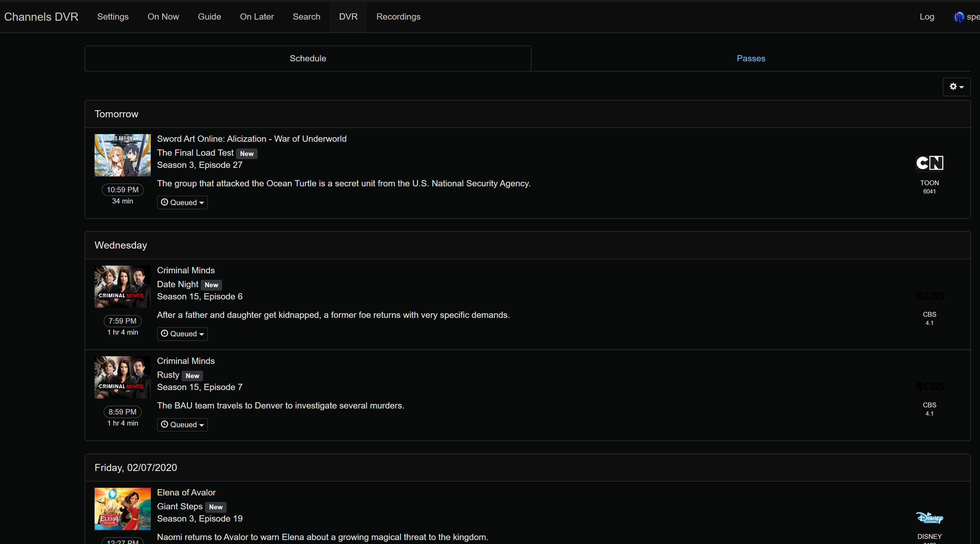Click the Channels DVR home title
Image resolution: width=980 pixels, height=544 pixels.
coord(41,17)
